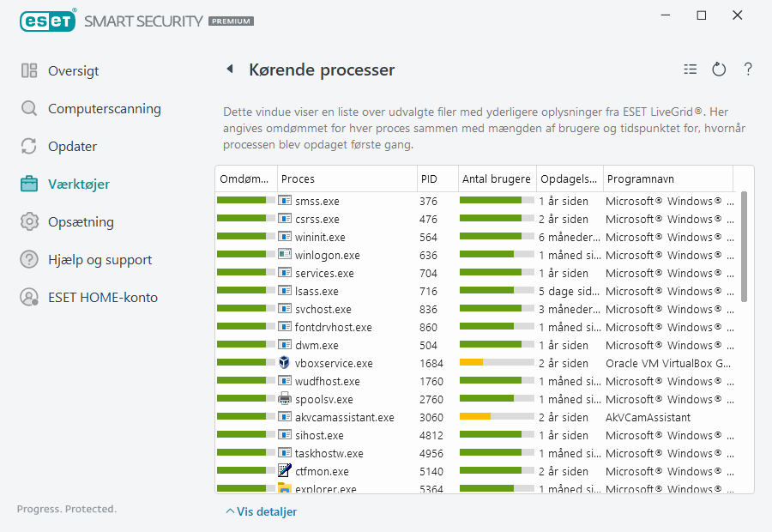Screen dimensions: 772x532
Task: Open the Oversigt section
Action: [73, 71]
